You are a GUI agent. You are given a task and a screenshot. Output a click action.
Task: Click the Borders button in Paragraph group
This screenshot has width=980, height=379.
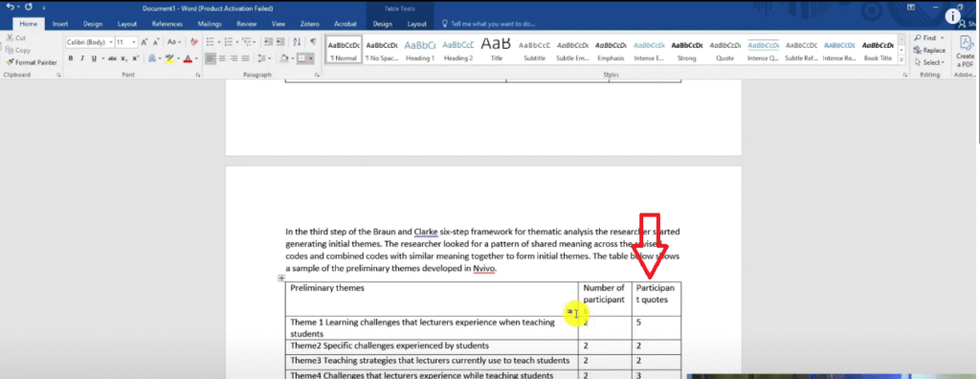tap(302, 58)
